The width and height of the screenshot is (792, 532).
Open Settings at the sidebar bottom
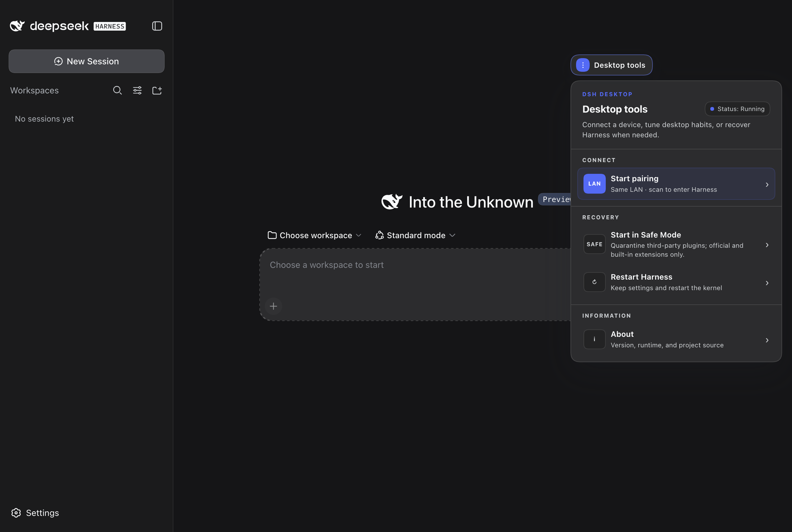click(35, 513)
